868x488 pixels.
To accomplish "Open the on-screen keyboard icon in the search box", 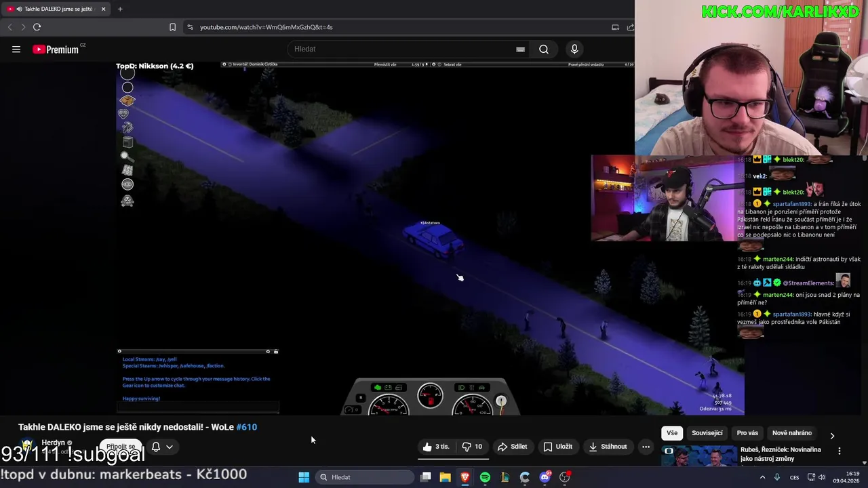I will (520, 49).
